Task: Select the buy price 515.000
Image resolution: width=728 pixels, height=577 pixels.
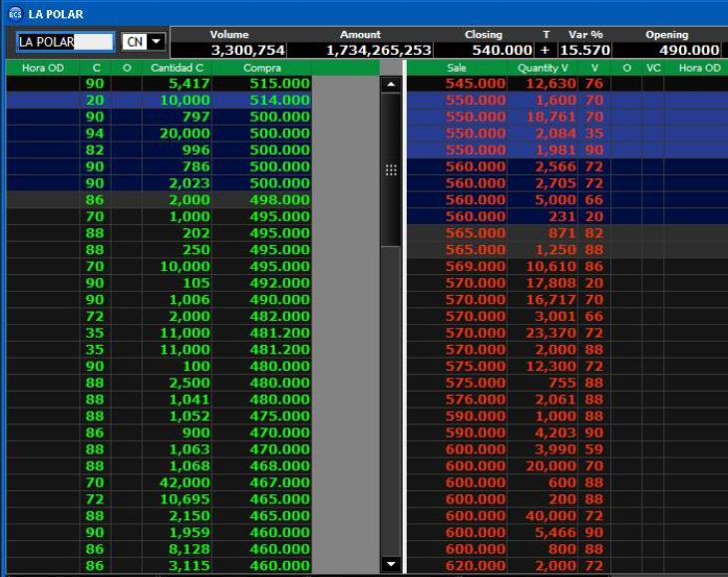Action: (x=279, y=84)
